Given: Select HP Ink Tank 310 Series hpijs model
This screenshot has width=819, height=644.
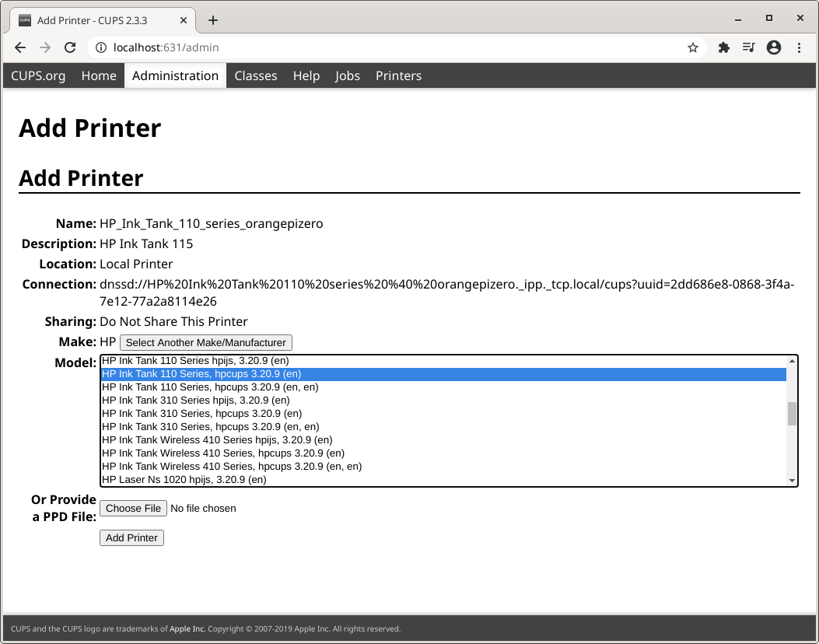Looking at the screenshot, I should click(443, 400).
